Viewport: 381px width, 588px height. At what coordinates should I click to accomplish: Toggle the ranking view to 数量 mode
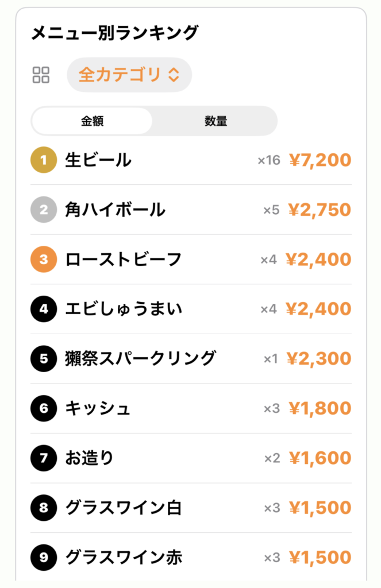point(215,121)
